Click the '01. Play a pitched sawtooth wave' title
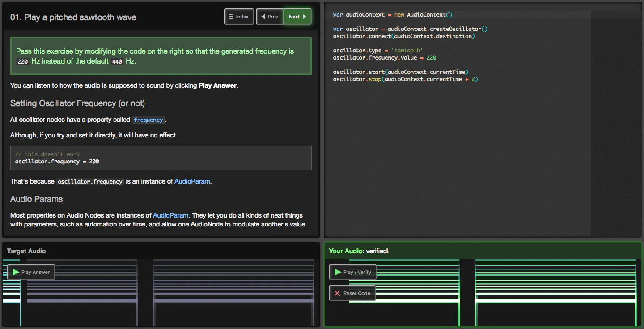 [73, 17]
